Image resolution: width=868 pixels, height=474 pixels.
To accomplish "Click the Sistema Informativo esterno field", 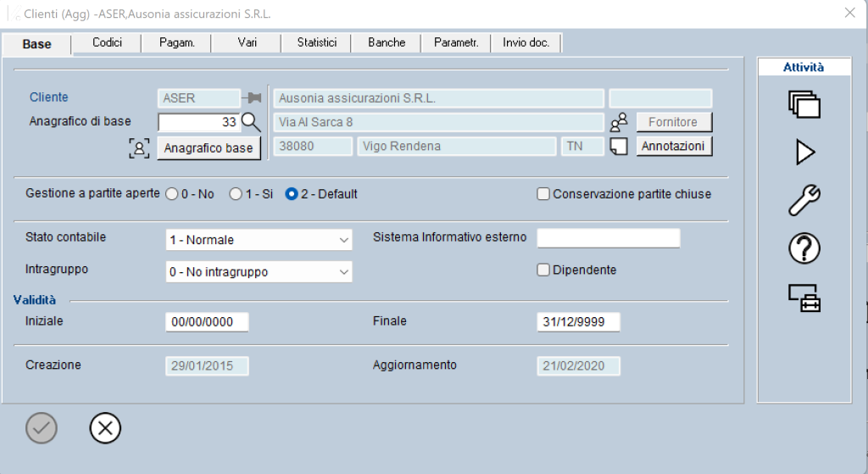I will pyautogui.click(x=609, y=238).
